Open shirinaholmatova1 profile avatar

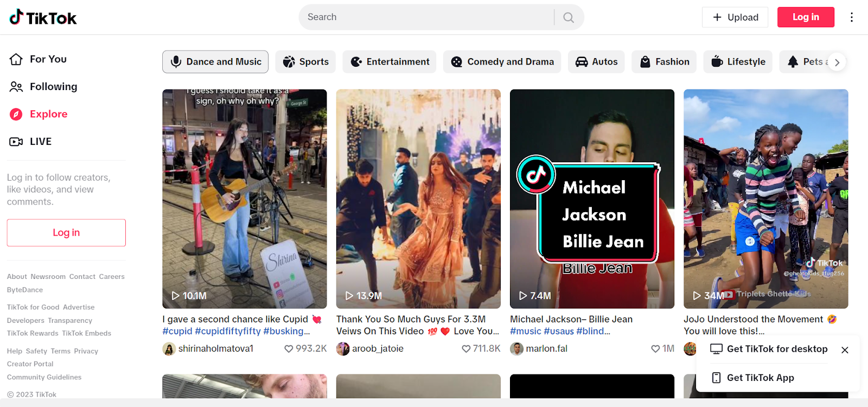point(169,349)
